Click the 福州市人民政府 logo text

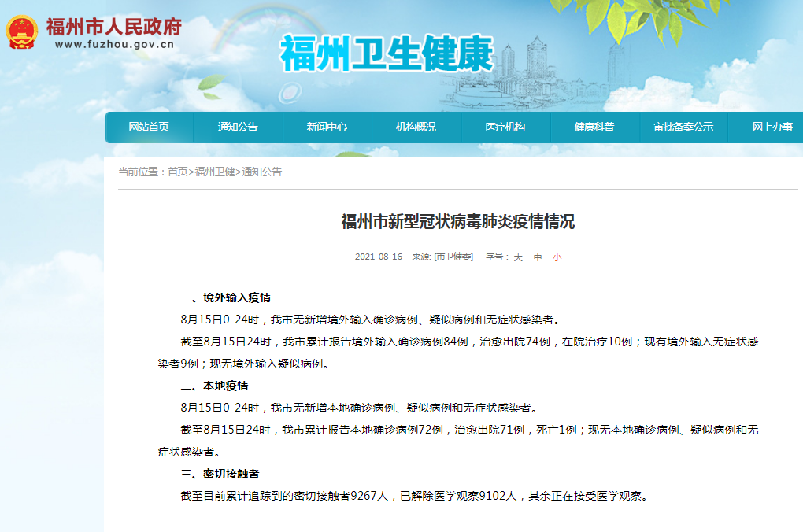113,26
